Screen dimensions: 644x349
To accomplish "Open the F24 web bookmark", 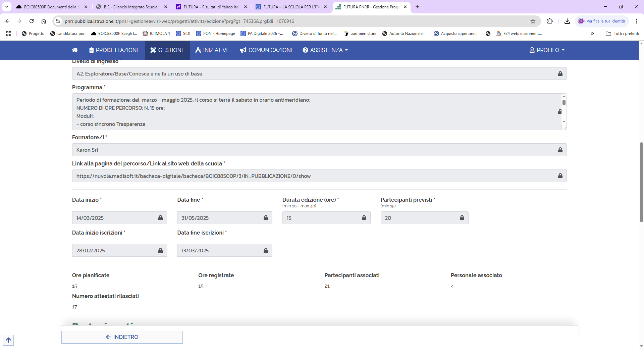I will point(519,34).
